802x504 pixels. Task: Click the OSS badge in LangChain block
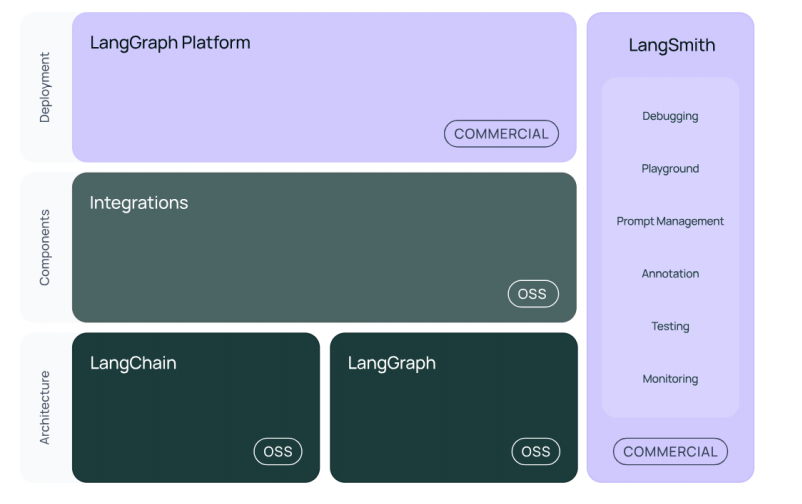[278, 451]
